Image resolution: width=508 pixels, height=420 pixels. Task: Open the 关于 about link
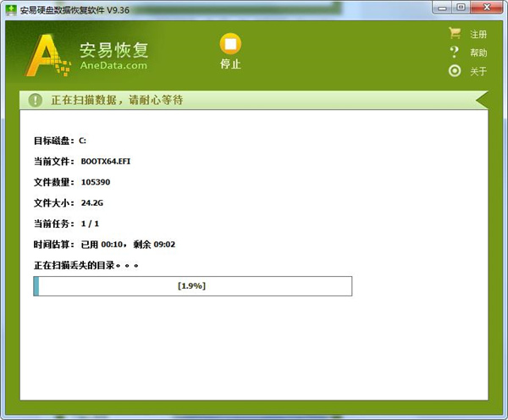(478, 71)
